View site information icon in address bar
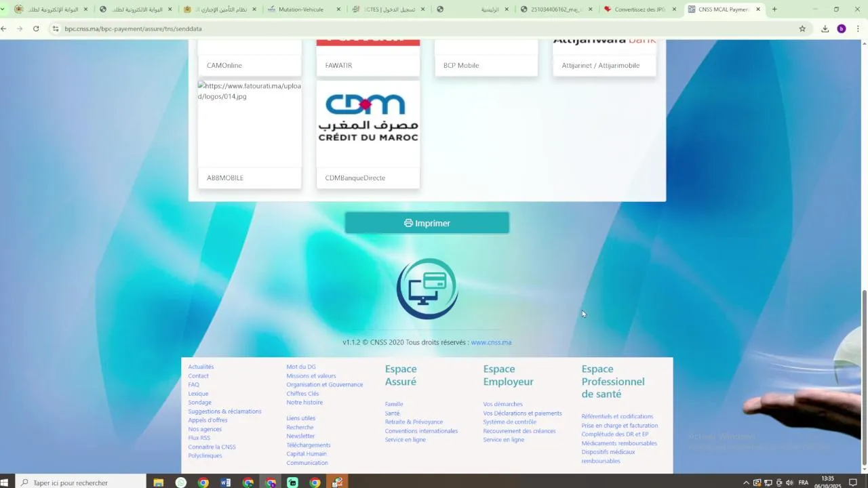Image resolution: width=868 pixels, height=488 pixels. coord(56,28)
